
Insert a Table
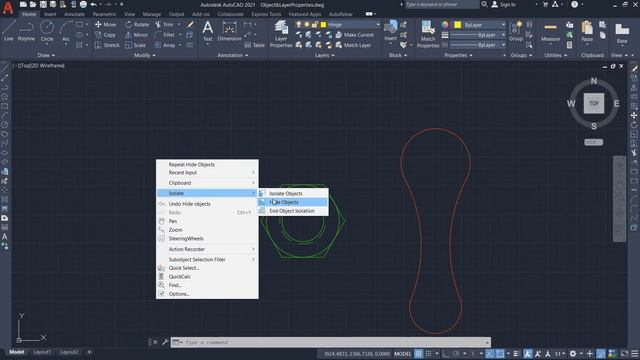tap(254, 45)
